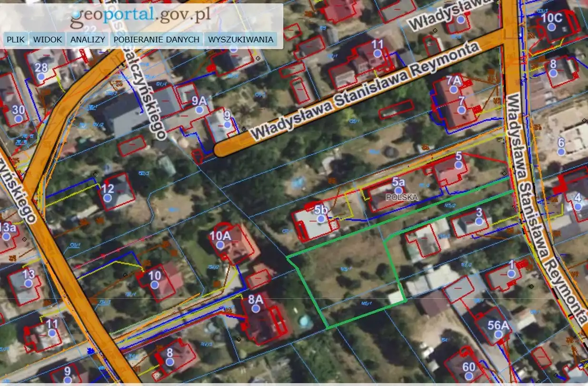Expand the ANALIZY menu
Screen dimensions: 588x386
click(x=88, y=40)
